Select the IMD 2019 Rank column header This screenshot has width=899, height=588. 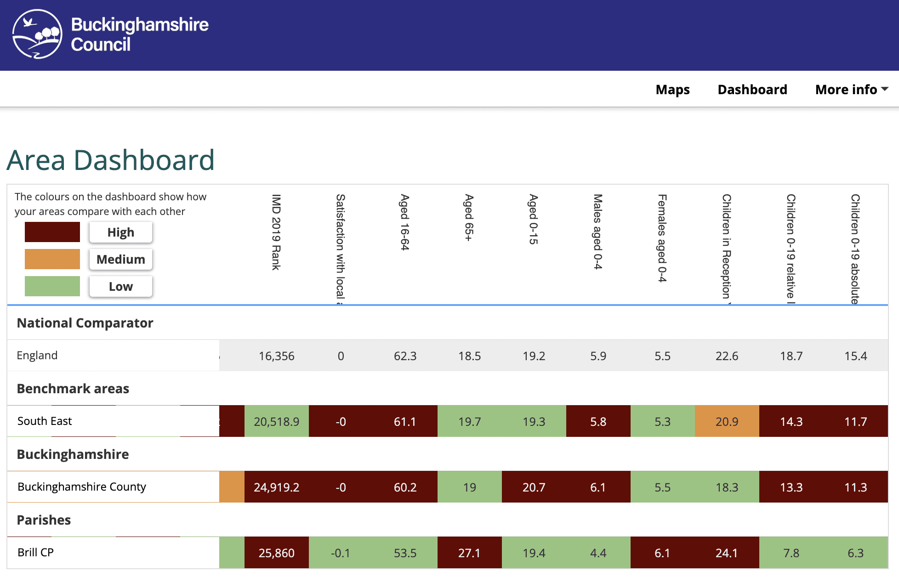[276, 232]
